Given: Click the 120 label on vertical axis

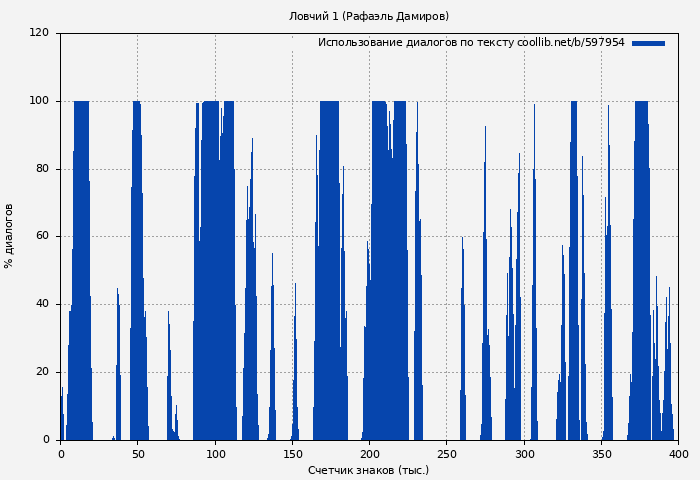Looking at the screenshot, I should [39, 33].
